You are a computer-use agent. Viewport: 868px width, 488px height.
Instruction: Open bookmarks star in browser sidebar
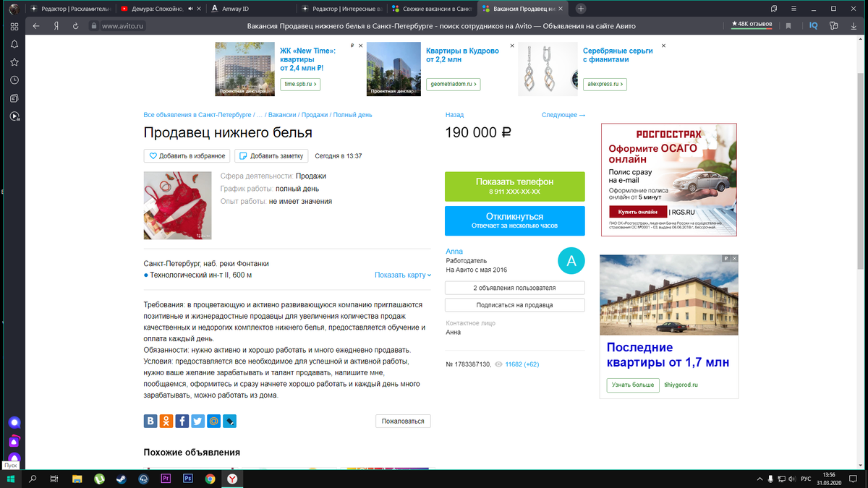tap(14, 62)
